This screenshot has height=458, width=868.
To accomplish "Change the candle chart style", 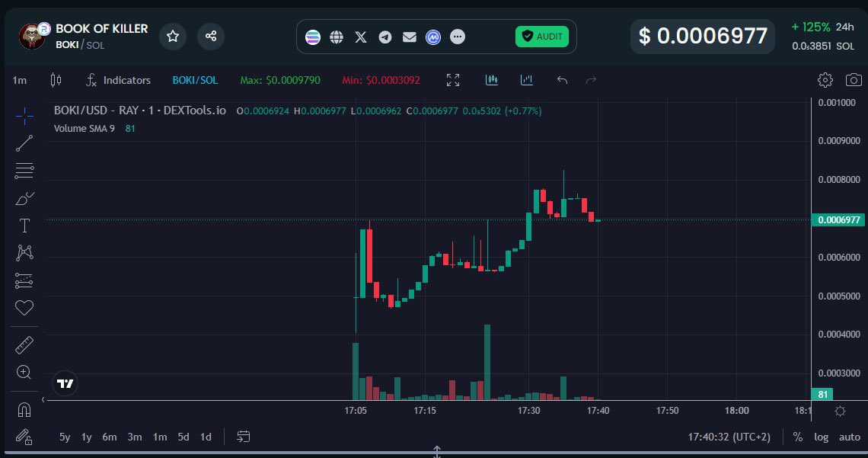I will point(56,80).
